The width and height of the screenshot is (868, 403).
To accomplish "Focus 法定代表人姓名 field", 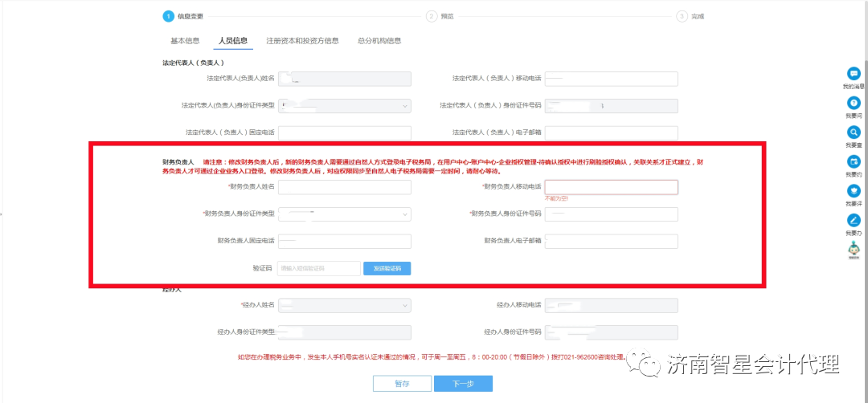I will [x=344, y=79].
